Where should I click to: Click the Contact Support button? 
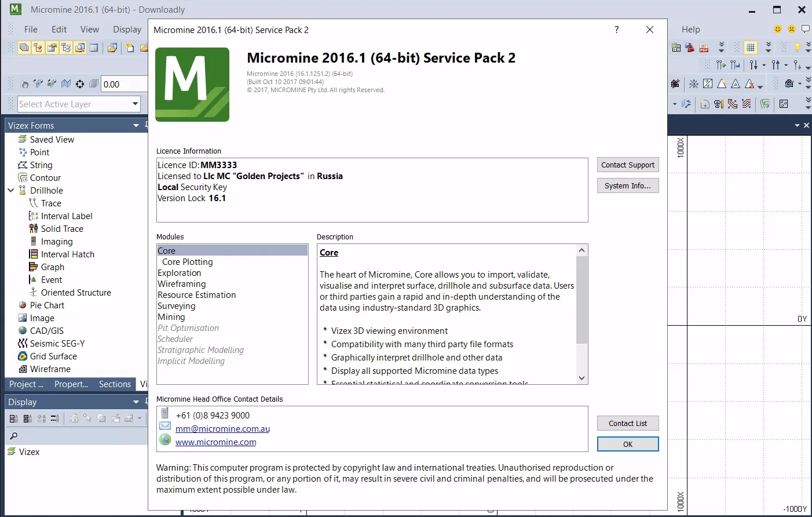click(x=628, y=165)
